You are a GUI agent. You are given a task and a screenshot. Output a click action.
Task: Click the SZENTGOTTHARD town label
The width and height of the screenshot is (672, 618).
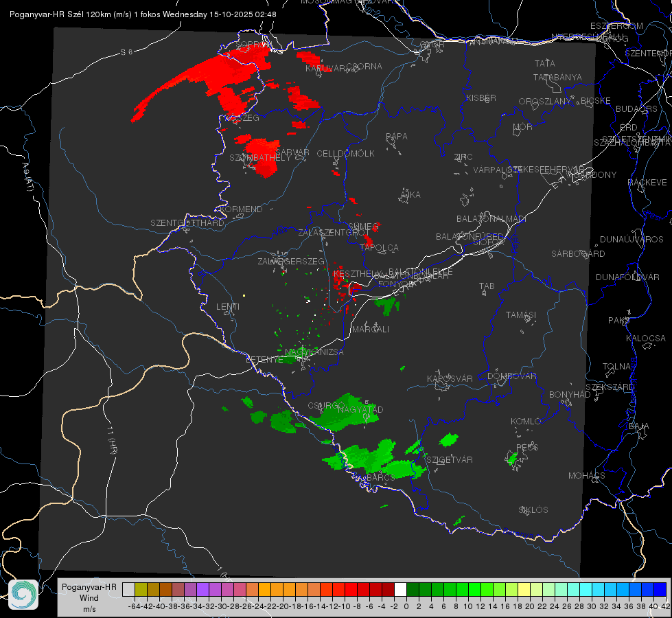click(187, 223)
